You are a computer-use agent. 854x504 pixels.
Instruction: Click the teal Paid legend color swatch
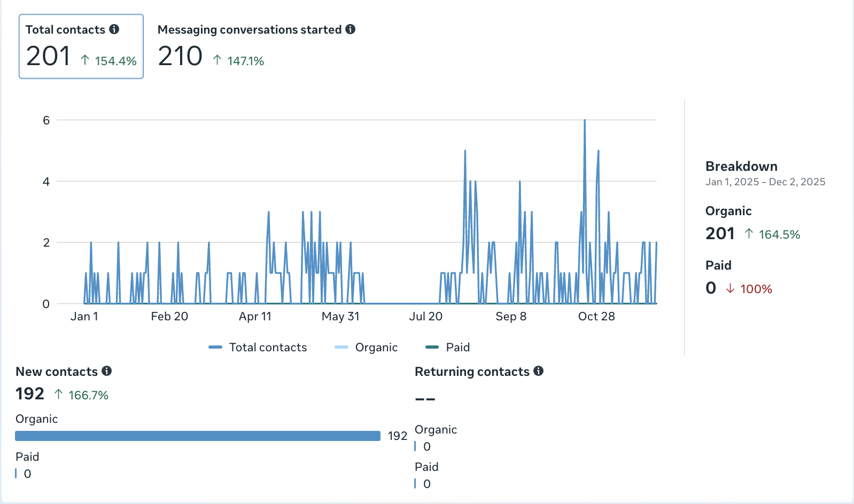(x=432, y=348)
